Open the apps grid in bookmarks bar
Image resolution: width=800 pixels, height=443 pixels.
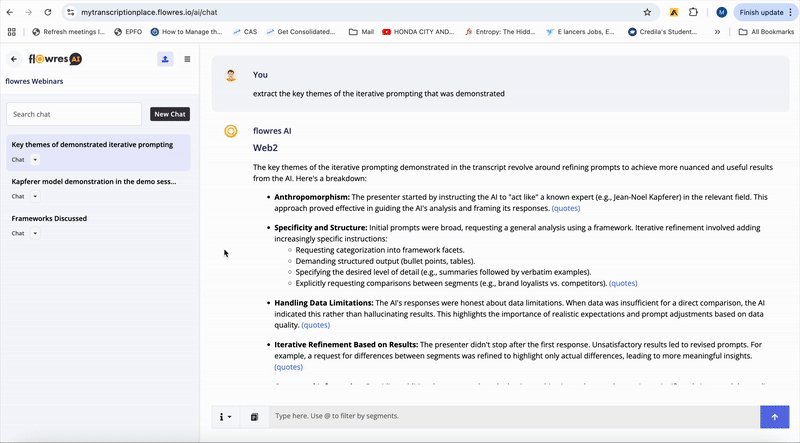point(12,32)
